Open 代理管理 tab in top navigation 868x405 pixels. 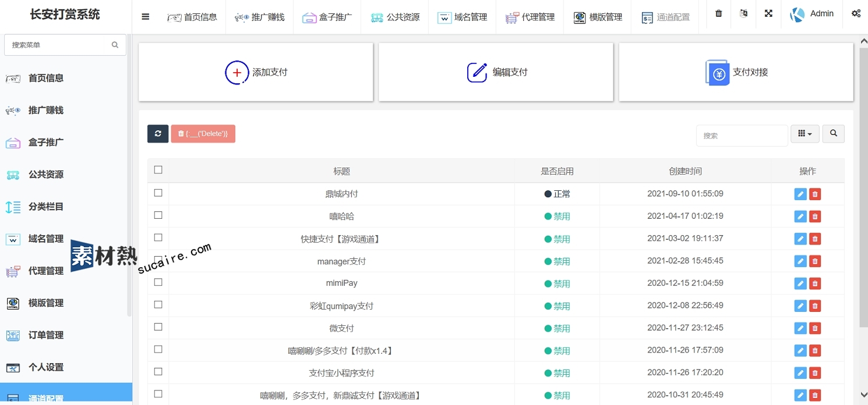point(530,17)
